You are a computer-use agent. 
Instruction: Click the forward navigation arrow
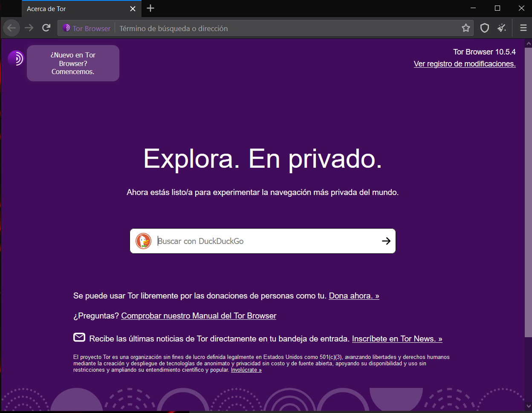point(29,28)
